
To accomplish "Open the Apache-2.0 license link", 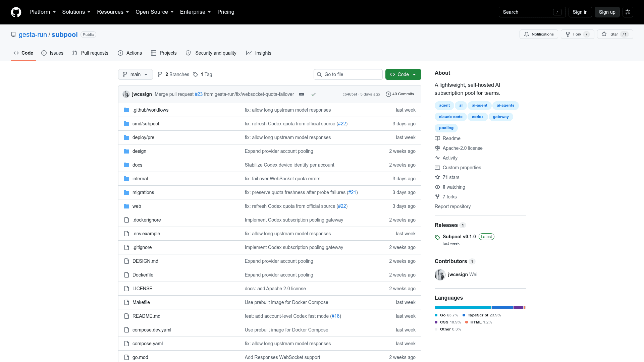I will tap(459, 148).
